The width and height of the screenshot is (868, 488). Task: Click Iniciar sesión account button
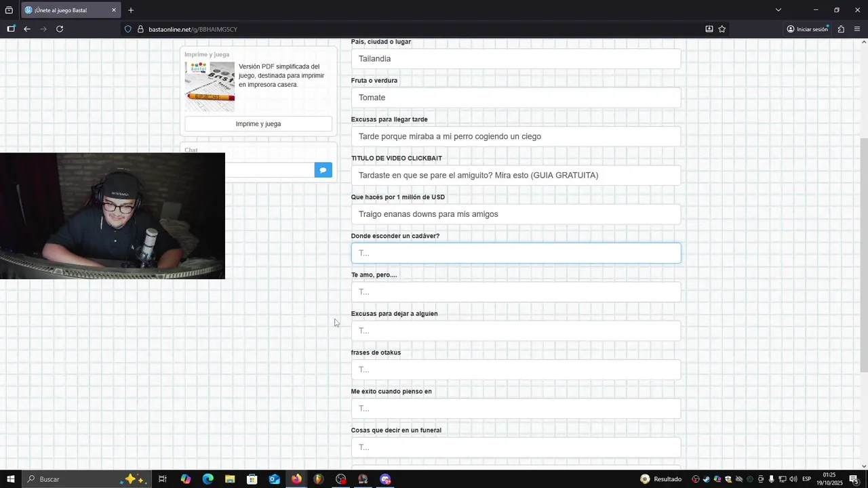(808, 29)
